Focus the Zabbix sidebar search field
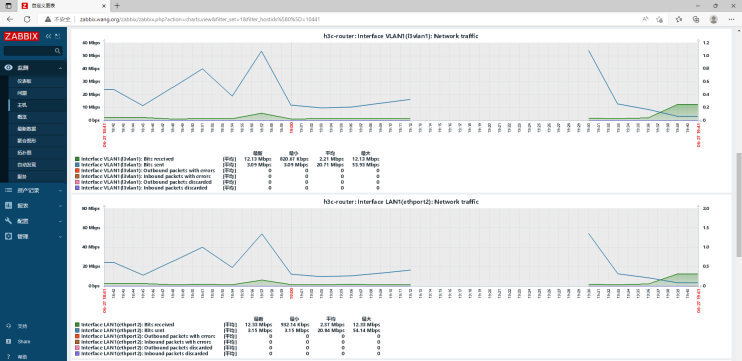Screen dimensions: 742x361 tap(33, 51)
